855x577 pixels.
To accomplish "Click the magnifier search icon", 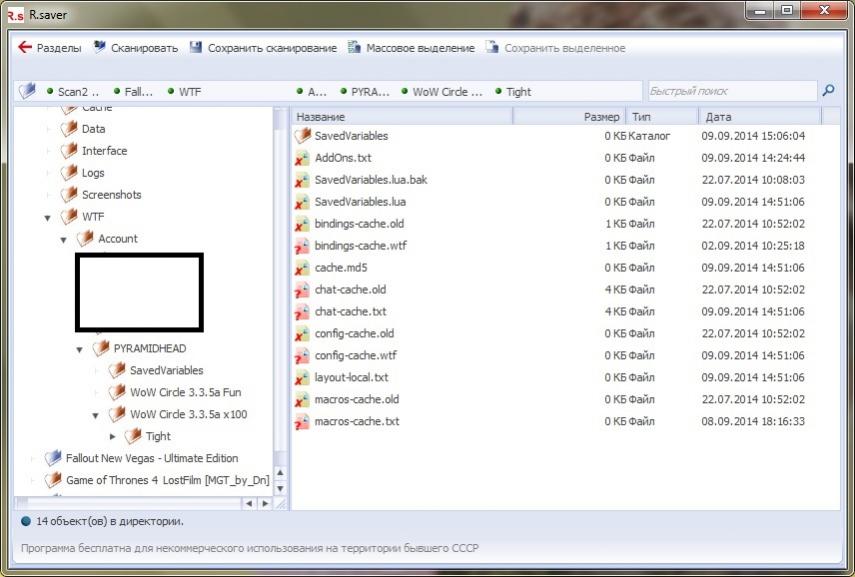I will click(x=828, y=91).
